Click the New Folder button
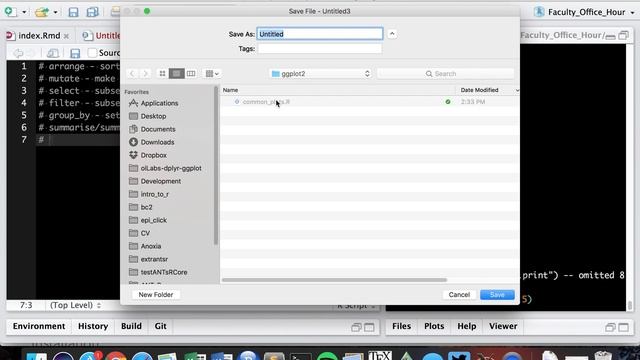This screenshot has height=360, width=640. (156, 295)
